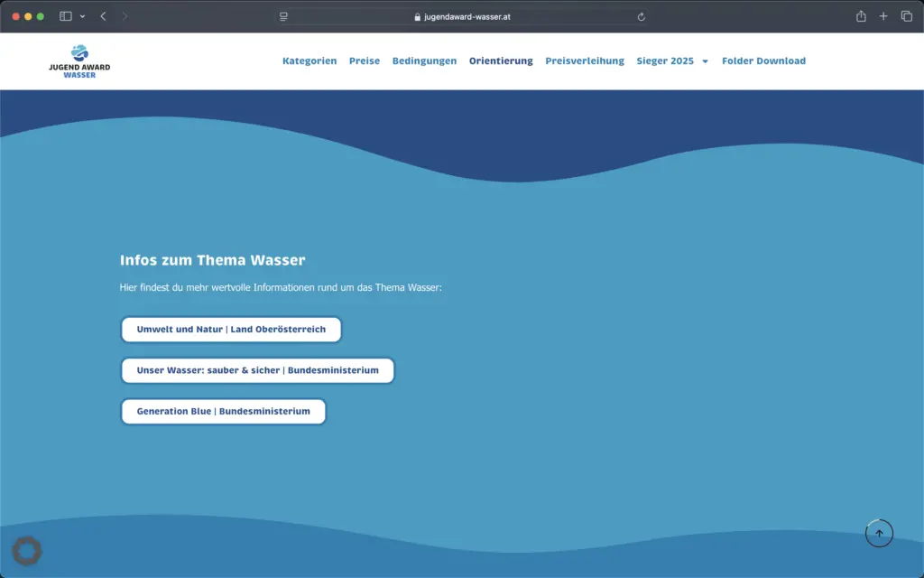924x578 pixels.
Task: Open Unser Wasser sauber und sicher link
Action: click(x=257, y=370)
